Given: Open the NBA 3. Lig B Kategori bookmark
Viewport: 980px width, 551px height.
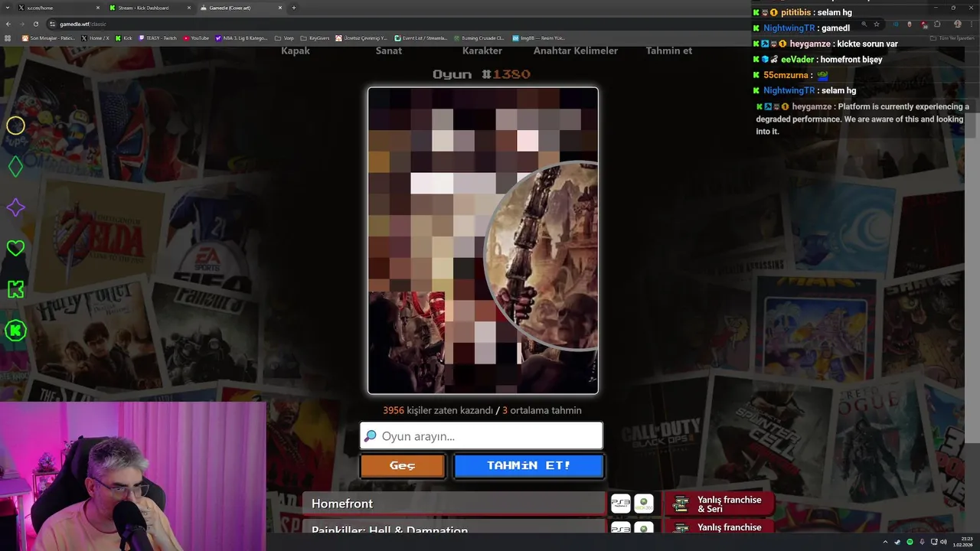Looking at the screenshot, I should (242, 37).
